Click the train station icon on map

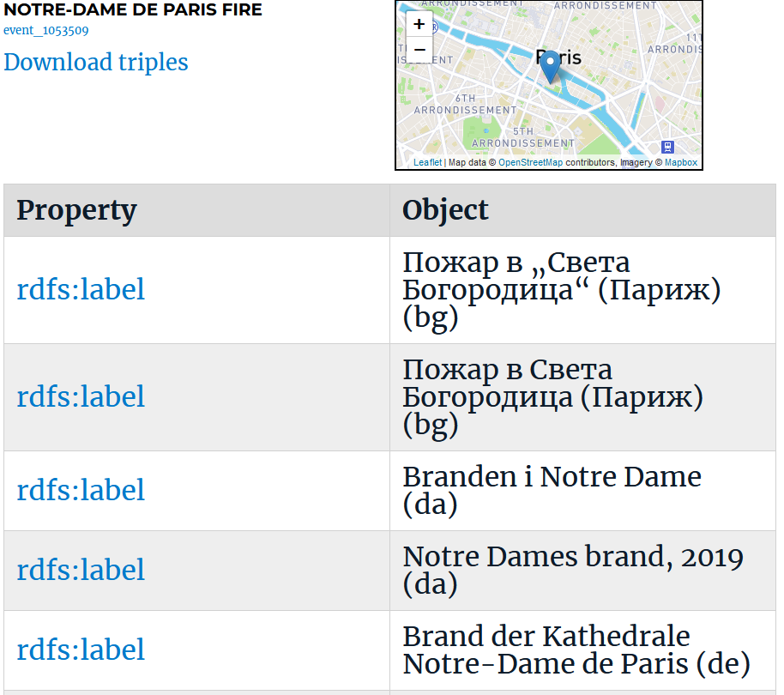tap(667, 147)
